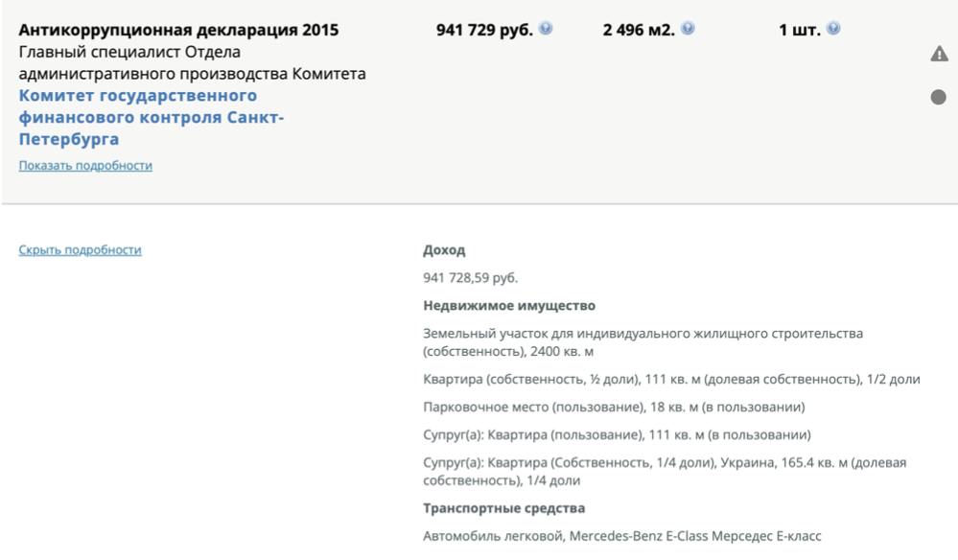Click the Земельный участок property entry
This screenshot has height=560, width=958.
[643, 342]
